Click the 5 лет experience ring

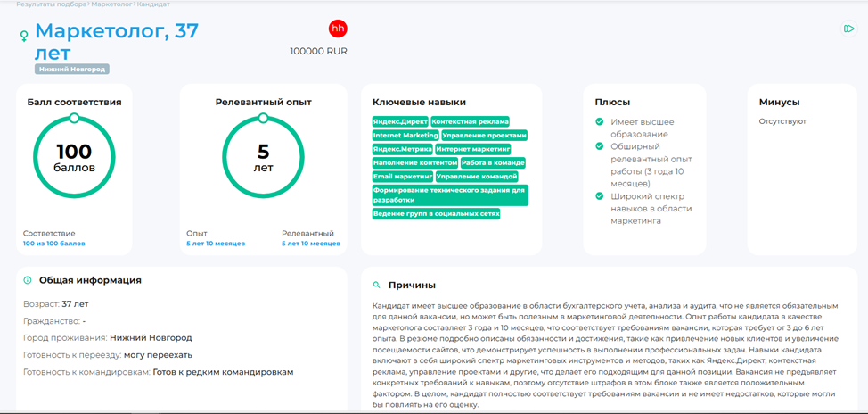click(x=263, y=159)
